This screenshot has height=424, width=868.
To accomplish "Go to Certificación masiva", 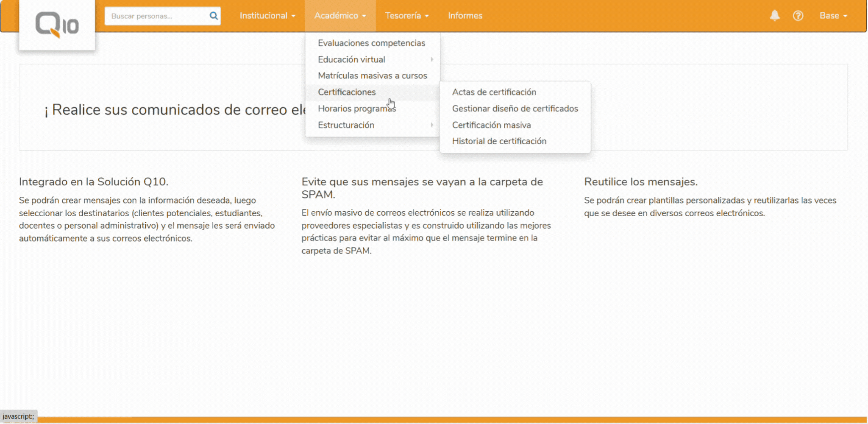I will [491, 125].
